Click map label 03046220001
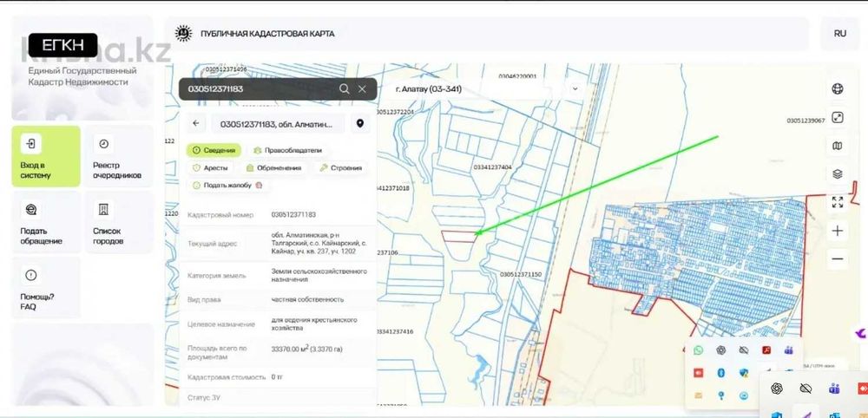The height and width of the screenshot is (418, 868). [517, 77]
